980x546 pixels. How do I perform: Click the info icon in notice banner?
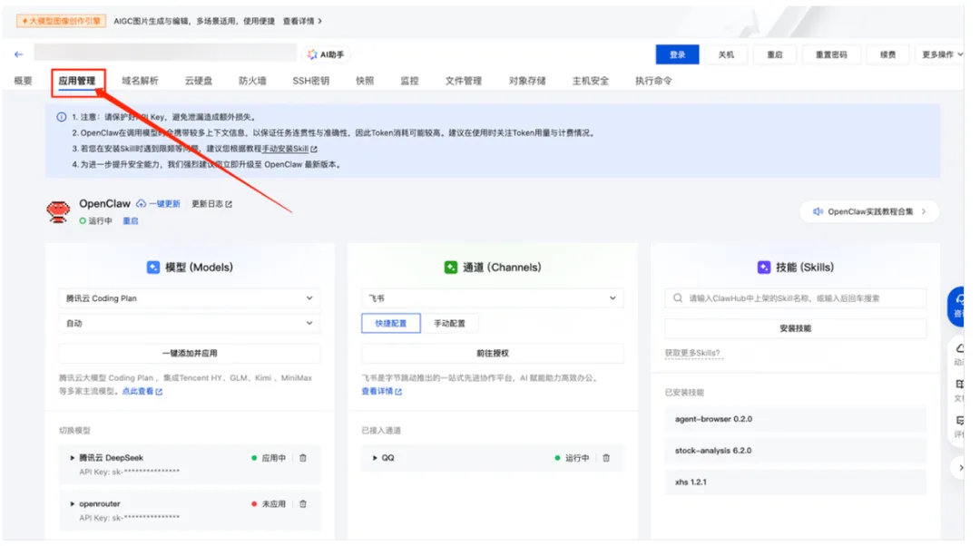pyautogui.click(x=62, y=117)
